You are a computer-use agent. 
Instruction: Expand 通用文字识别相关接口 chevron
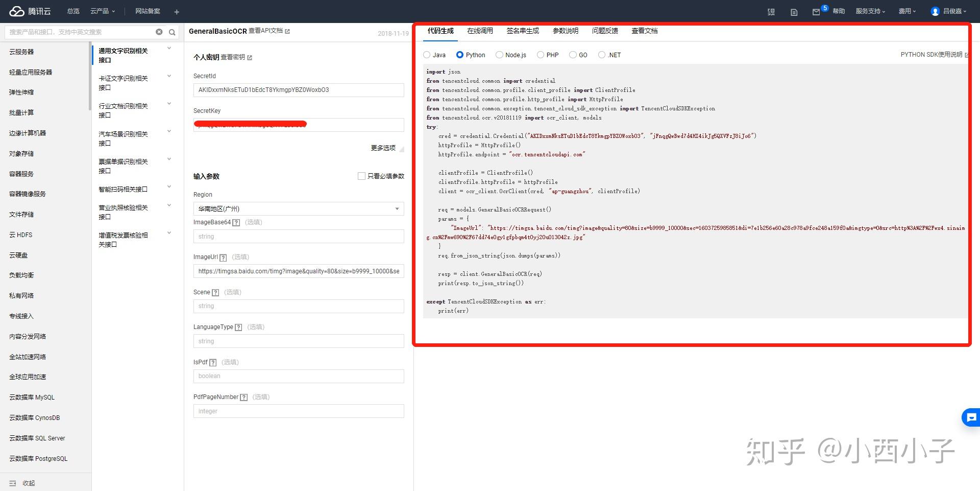pyautogui.click(x=169, y=49)
